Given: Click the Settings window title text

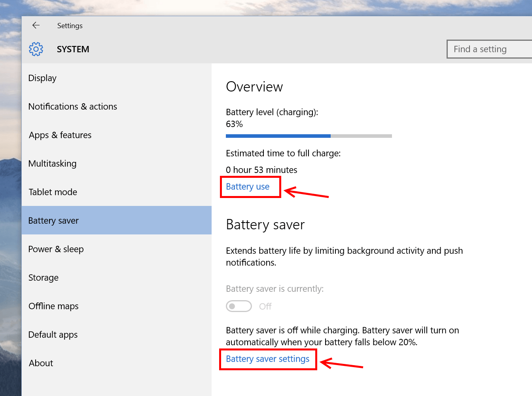Looking at the screenshot, I should [70, 26].
